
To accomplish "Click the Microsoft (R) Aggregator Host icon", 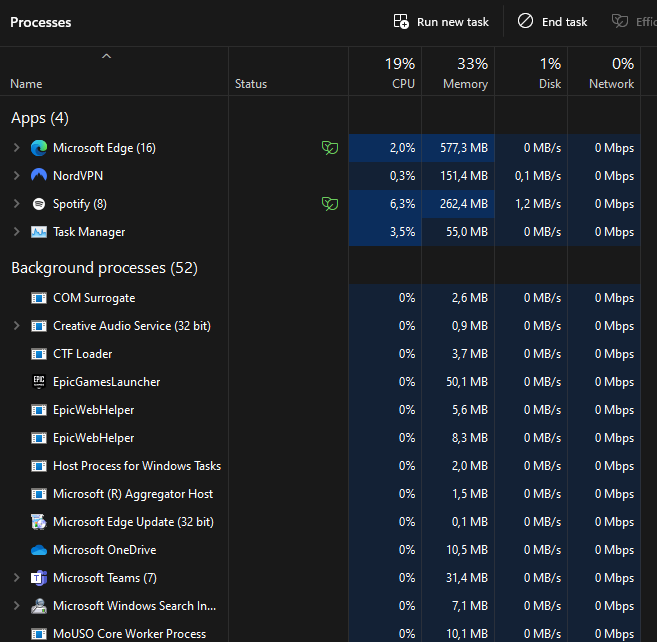I will (39, 494).
